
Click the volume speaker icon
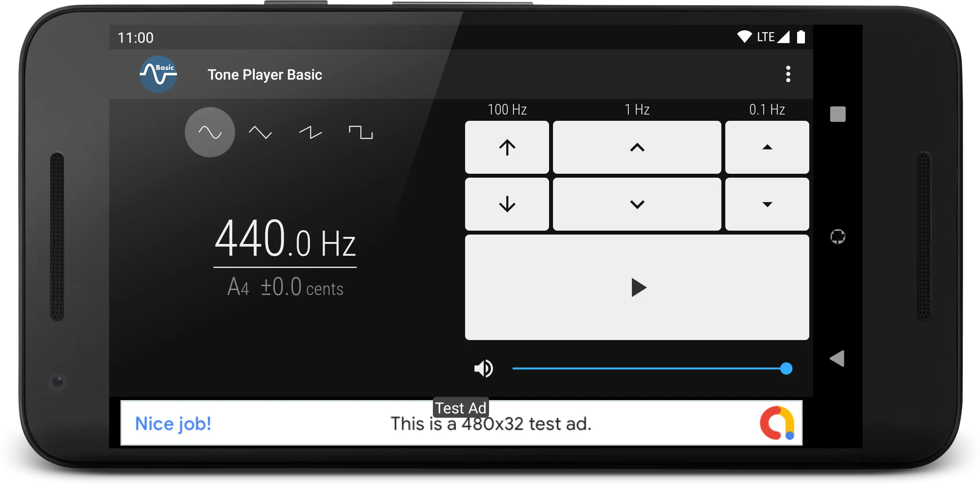(x=484, y=368)
